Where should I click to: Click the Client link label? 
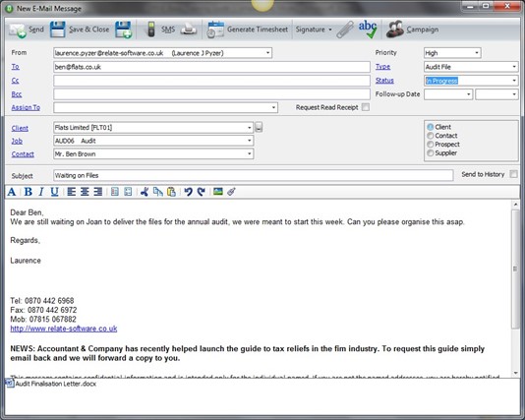click(20, 128)
